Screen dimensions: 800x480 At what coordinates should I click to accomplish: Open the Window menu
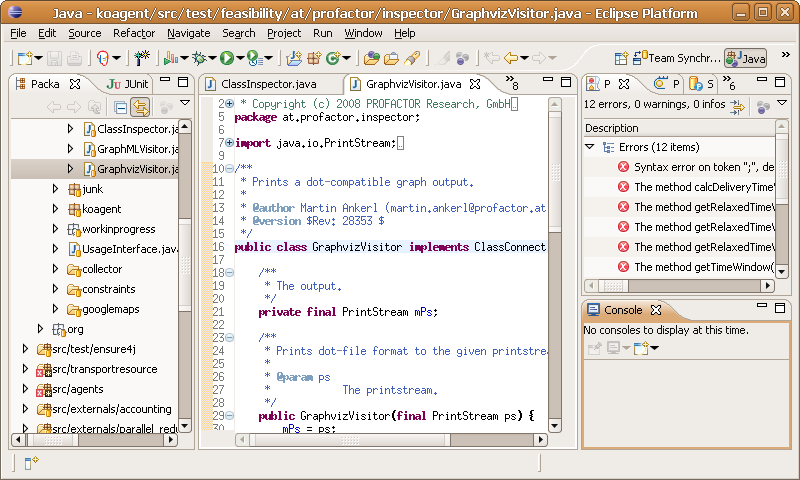[363, 33]
